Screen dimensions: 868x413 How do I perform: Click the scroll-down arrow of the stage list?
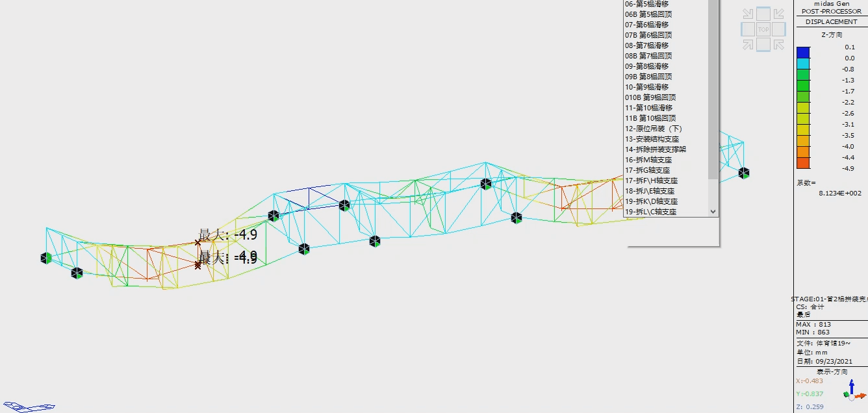[x=713, y=212]
